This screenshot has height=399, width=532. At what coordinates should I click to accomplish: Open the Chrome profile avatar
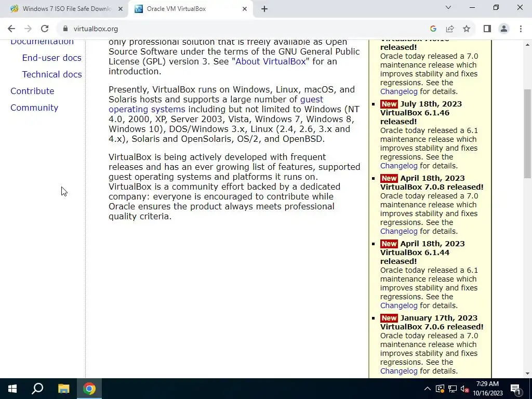coord(504,29)
